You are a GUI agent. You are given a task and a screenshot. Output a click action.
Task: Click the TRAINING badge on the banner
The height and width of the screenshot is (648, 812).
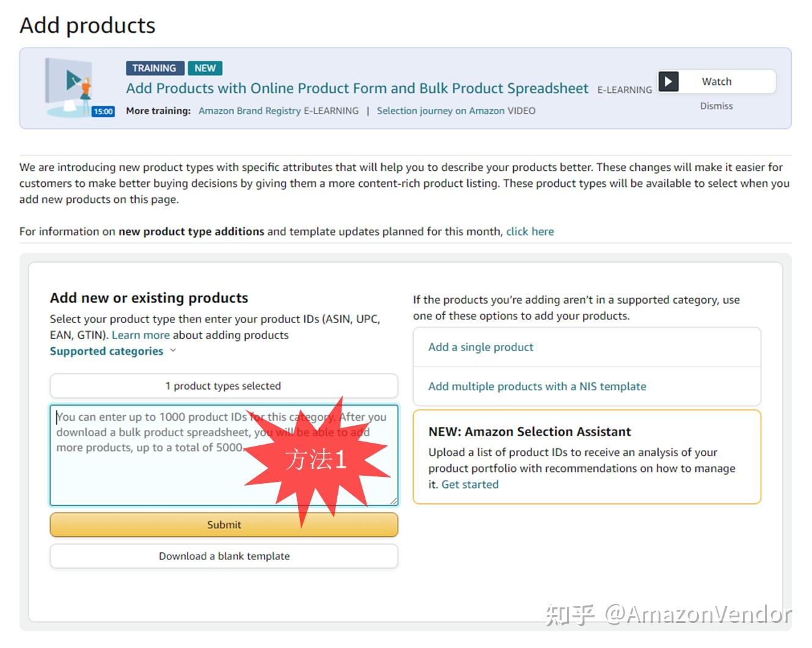(154, 68)
